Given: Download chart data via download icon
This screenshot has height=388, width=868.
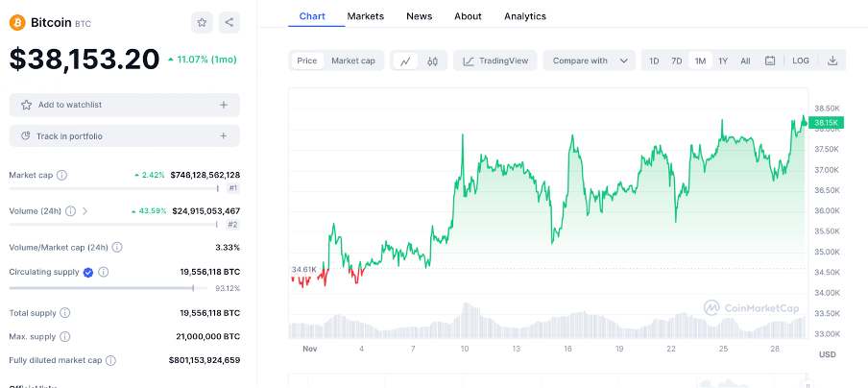Looking at the screenshot, I should (x=832, y=61).
